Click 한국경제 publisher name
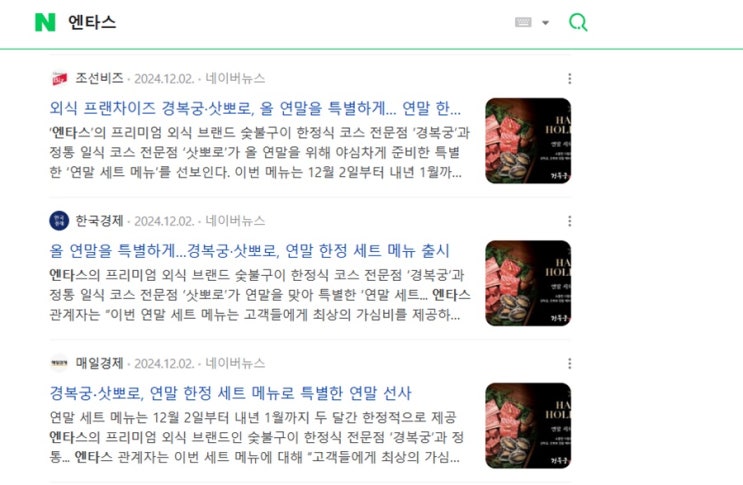 (100, 221)
